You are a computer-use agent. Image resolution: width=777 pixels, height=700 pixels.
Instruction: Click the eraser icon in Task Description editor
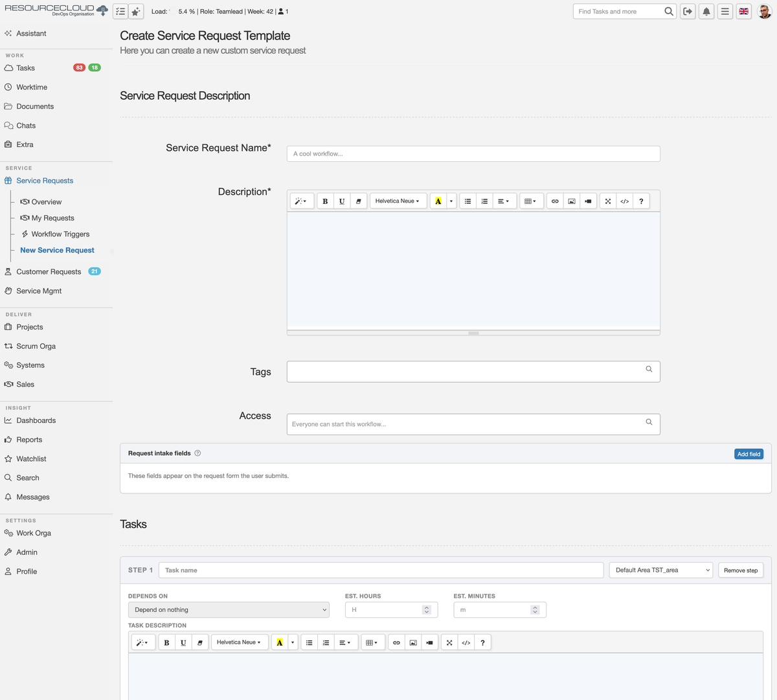[x=200, y=642]
